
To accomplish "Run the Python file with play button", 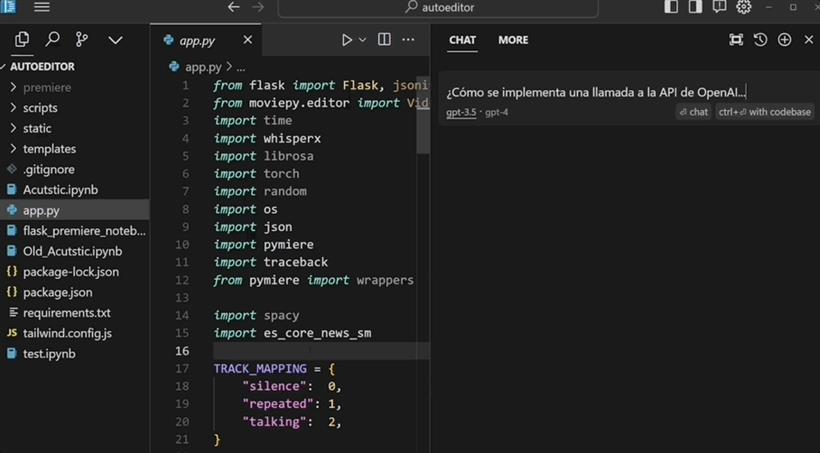I will 346,40.
